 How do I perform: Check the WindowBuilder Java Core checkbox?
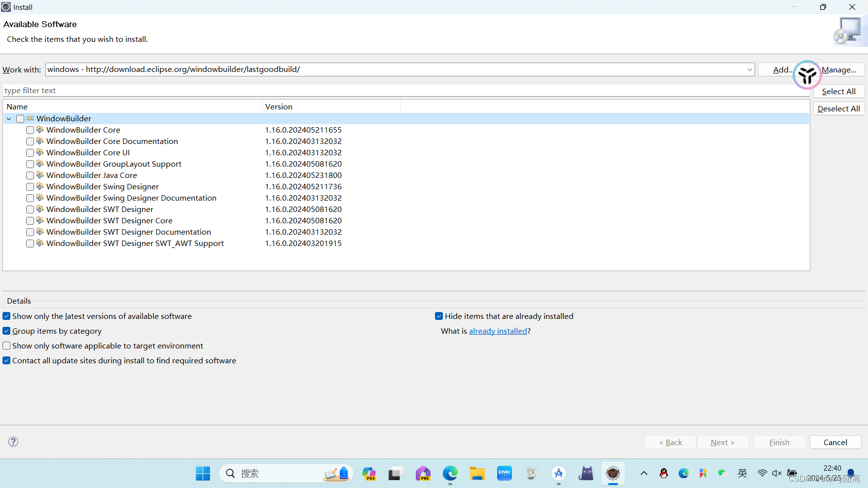click(30, 175)
